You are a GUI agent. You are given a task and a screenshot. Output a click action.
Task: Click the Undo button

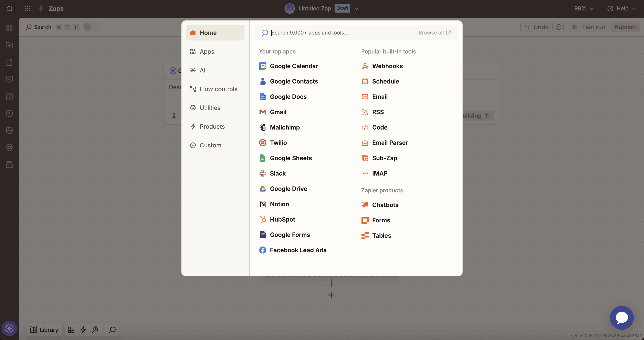pyautogui.click(x=536, y=27)
